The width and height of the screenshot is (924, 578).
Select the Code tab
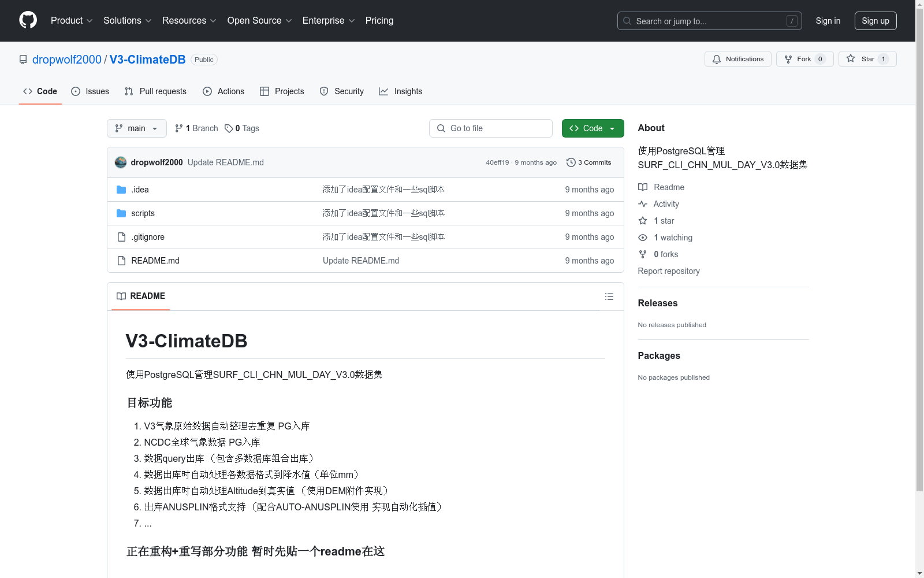click(40, 91)
